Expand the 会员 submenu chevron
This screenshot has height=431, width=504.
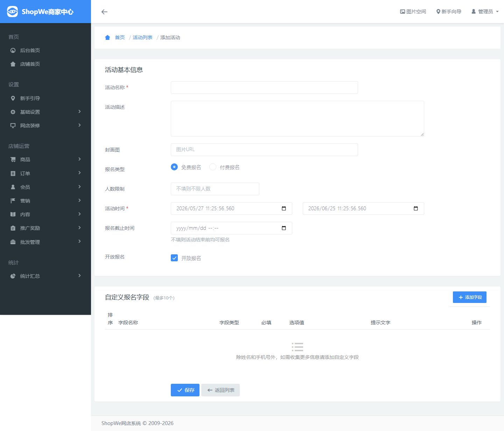point(80,187)
